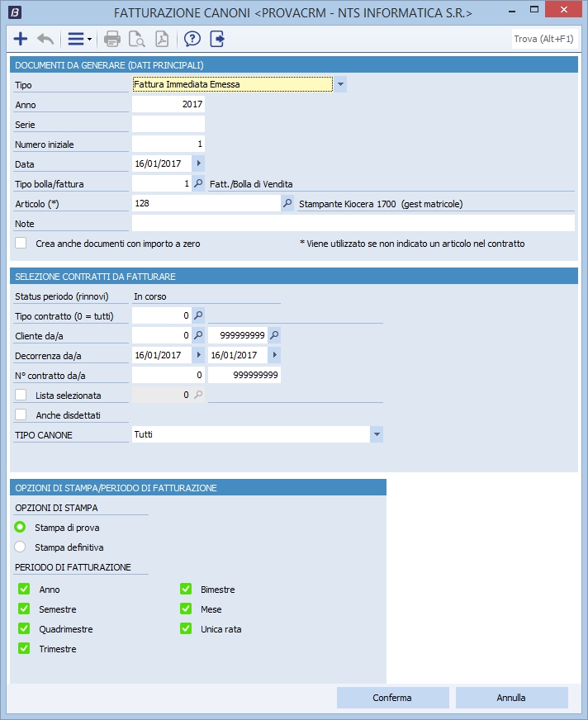Uncheck Unica rata billing period

[x=186, y=628]
